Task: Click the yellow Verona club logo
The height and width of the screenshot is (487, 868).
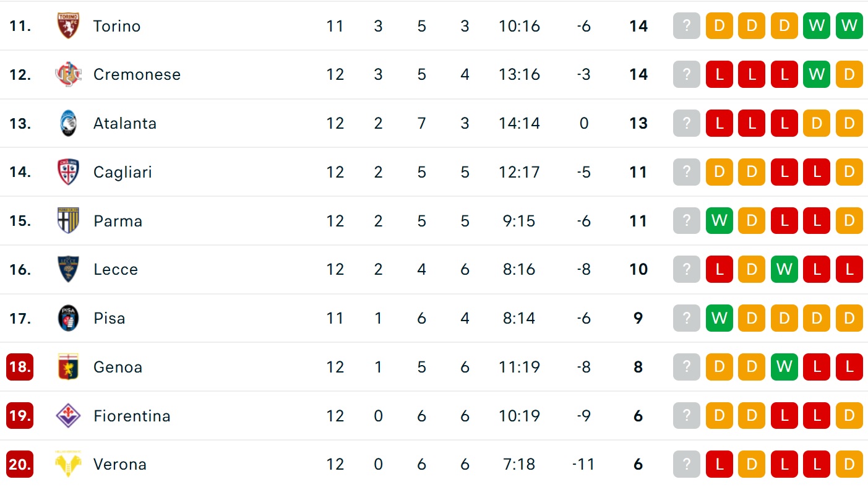Action: pyautogui.click(x=68, y=464)
